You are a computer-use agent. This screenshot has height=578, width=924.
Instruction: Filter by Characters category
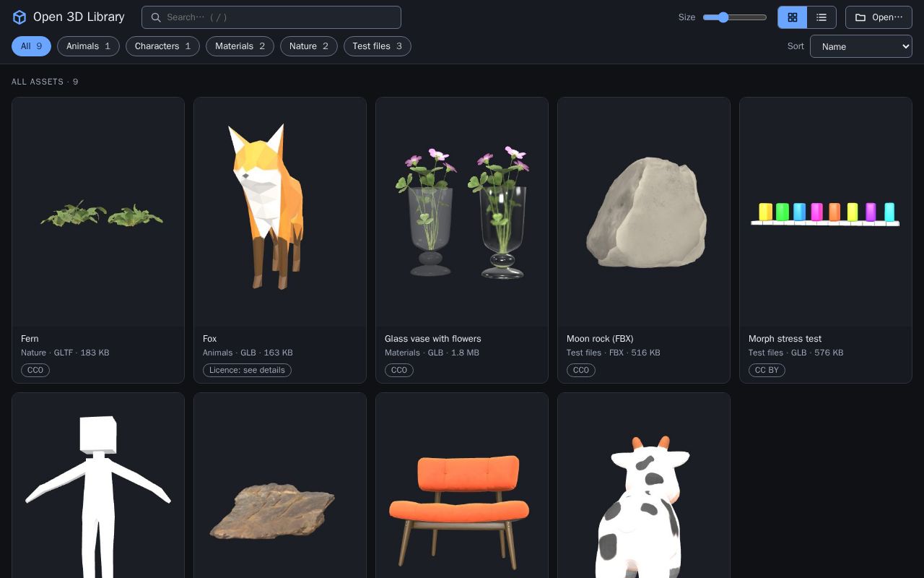click(x=162, y=46)
